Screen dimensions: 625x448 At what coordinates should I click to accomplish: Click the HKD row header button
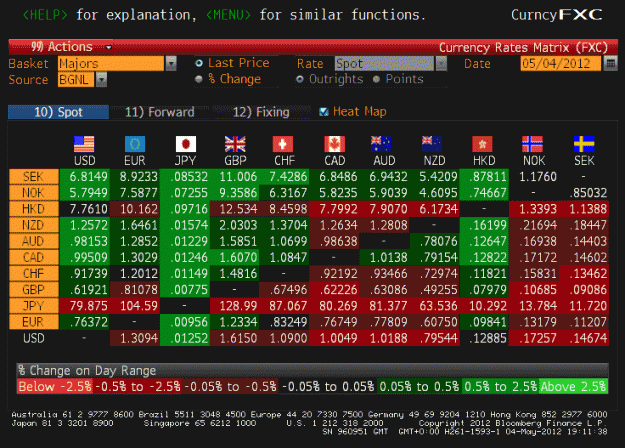tap(34, 209)
